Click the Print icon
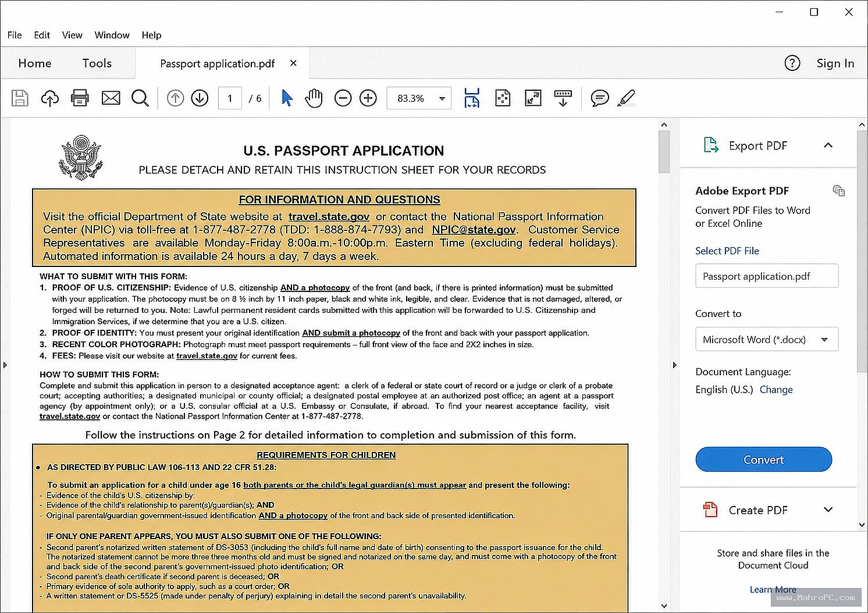The image size is (868, 613). coord(80,98)
